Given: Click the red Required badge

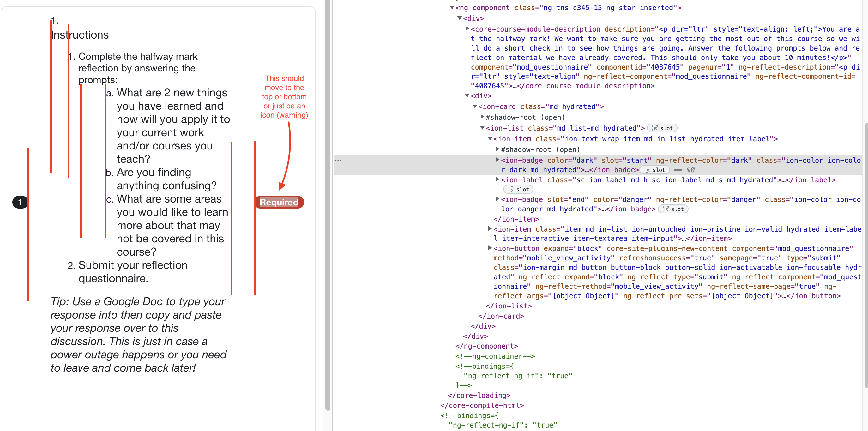Looking at the screenshot, I should click(x=279, y=202).
